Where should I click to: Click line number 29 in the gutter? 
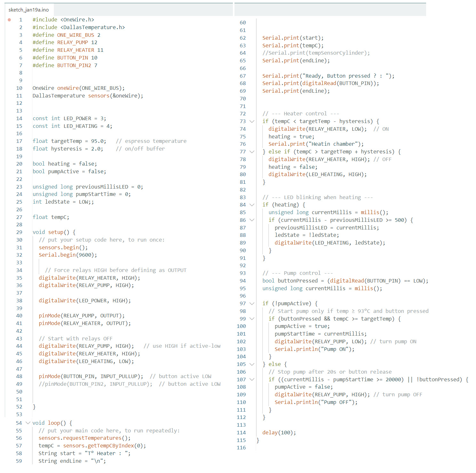click(19, 232)
